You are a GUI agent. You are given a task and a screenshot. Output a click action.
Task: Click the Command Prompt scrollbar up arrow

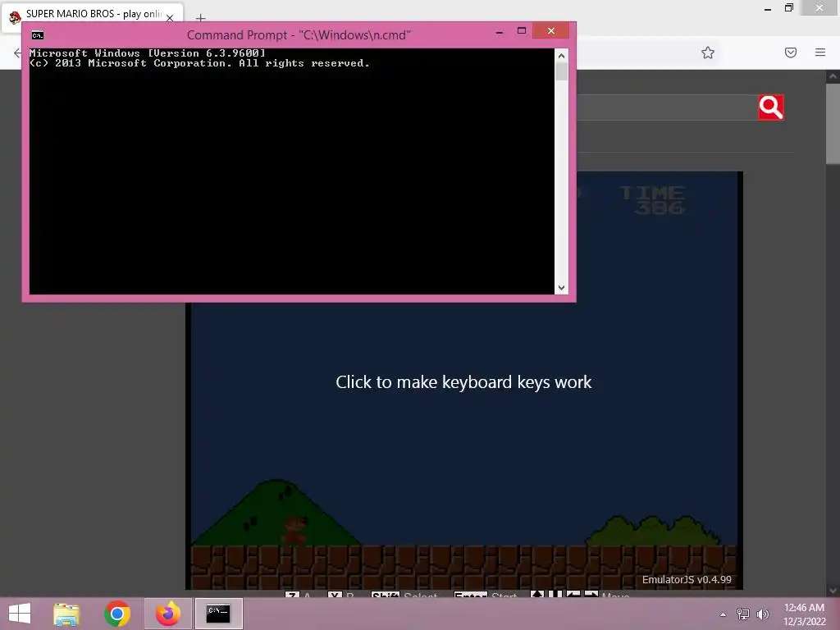(x=561, y=55)
